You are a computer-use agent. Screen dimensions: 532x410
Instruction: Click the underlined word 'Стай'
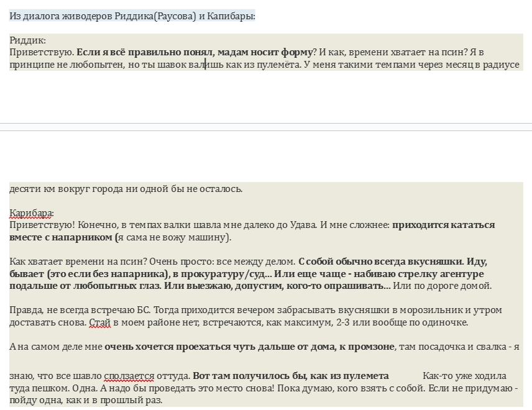click(x=99, y=322)
